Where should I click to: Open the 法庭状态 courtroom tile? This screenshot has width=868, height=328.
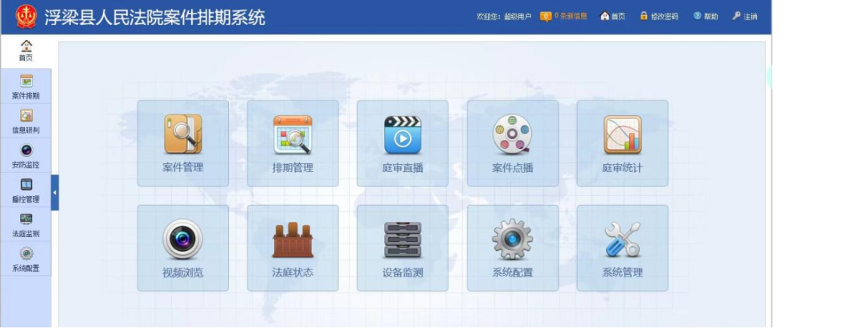[x=293, y=248]
